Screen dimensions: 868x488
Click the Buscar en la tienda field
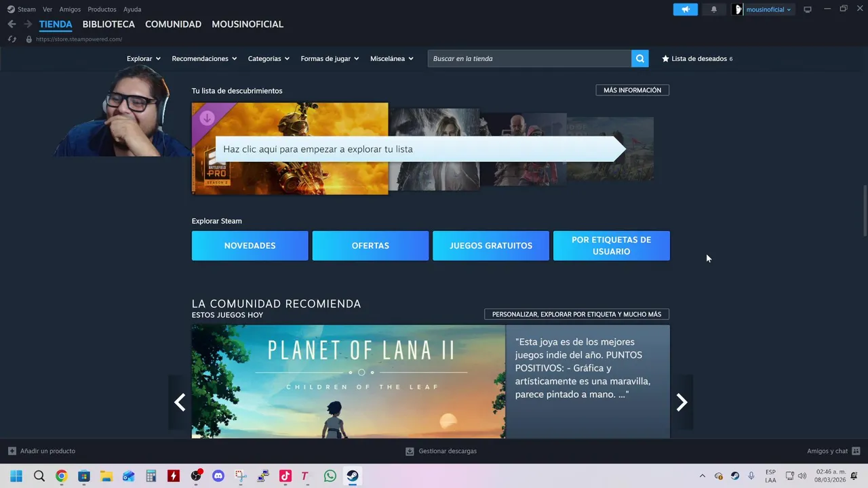[x=530, y=58]
